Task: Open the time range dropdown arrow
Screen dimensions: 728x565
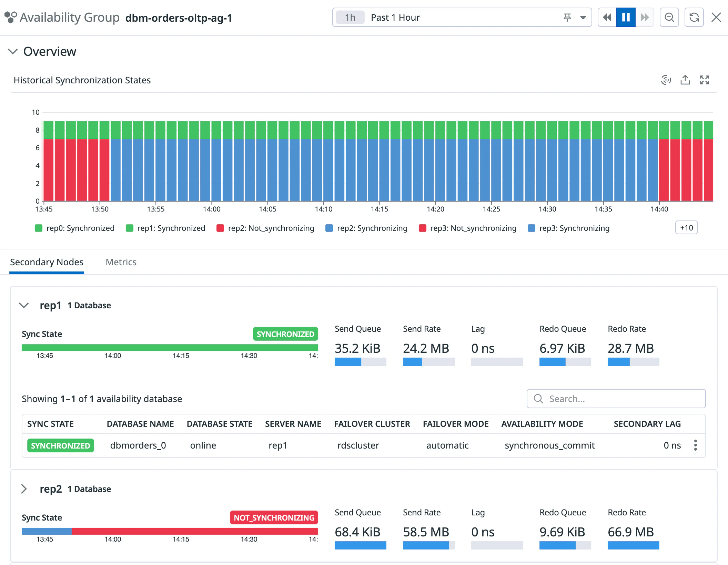Action: click(583, 17)
